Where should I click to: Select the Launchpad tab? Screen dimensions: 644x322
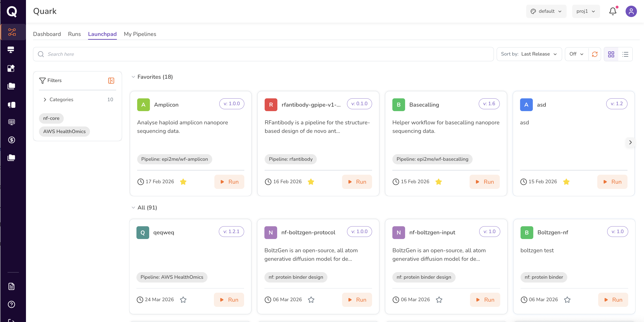102,34
